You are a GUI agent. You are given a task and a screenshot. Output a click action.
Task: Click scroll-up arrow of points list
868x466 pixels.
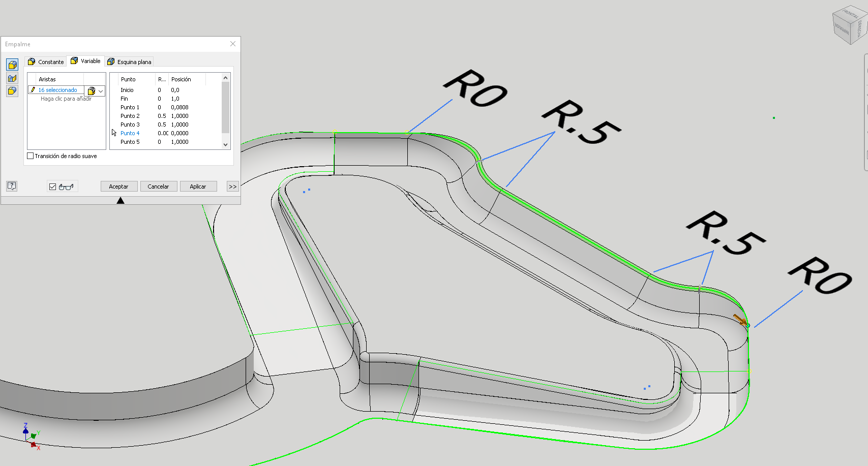tap(226, 78)
